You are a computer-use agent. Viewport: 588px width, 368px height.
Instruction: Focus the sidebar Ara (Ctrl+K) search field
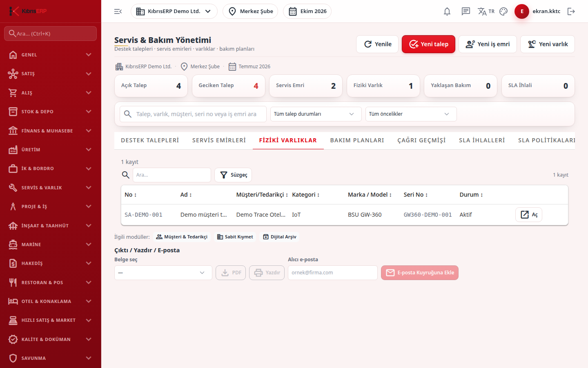coord(51,34)
